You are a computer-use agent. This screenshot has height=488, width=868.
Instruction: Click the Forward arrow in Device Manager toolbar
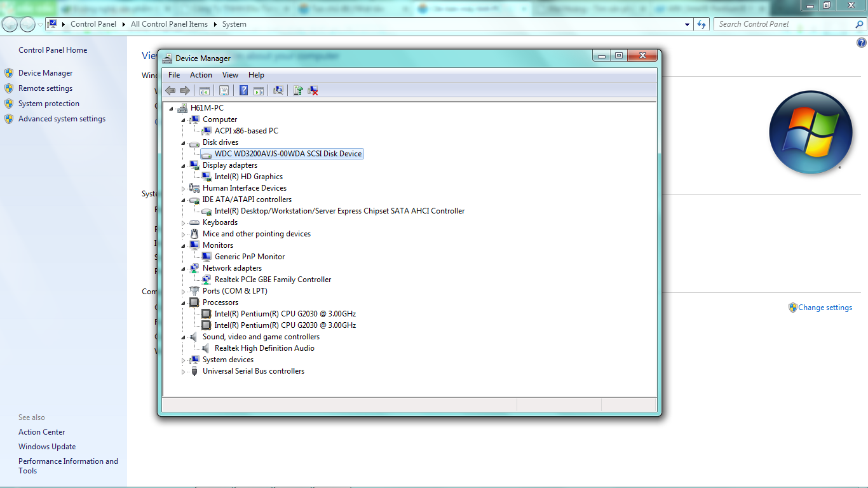click(x=185, y=90)
